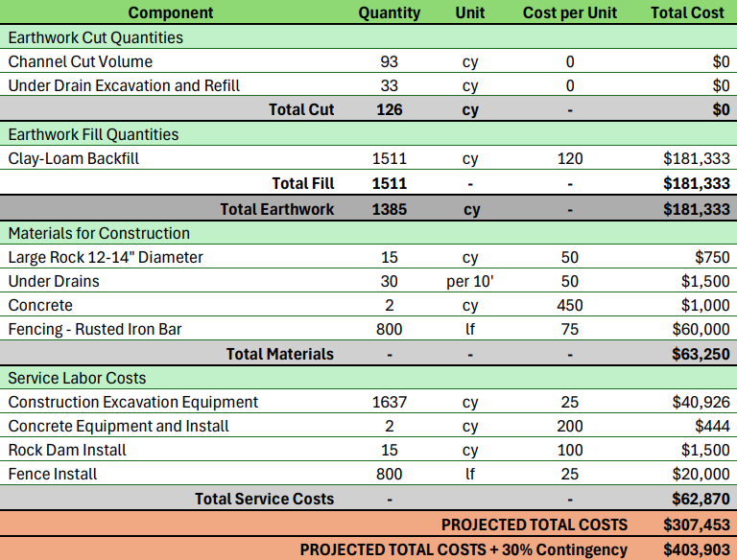Select the Cost per Unit header cell
Viewport: 737px width, 560px height.
570,12
